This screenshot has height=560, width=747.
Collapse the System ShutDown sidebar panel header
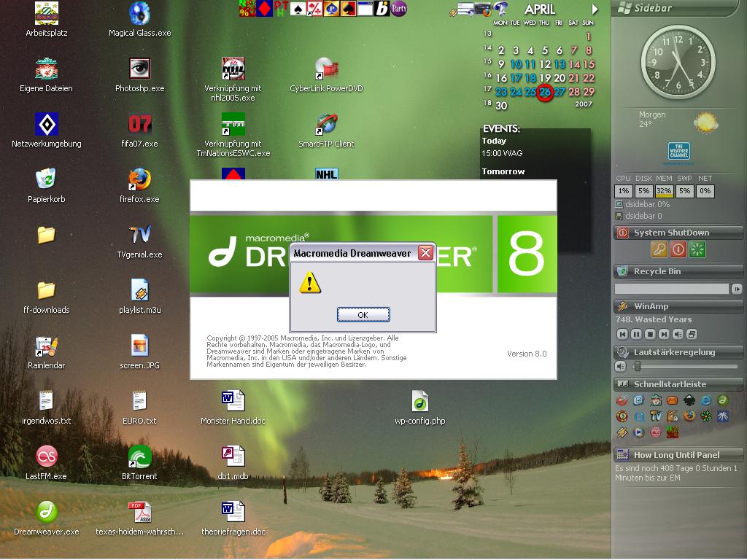[x=678, y=233]
